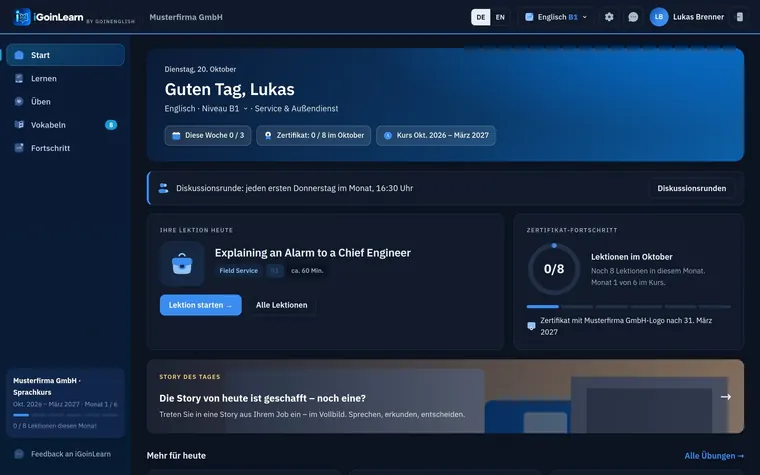
Task: Click the Vokabeln count badge
Action: [111, 125]
